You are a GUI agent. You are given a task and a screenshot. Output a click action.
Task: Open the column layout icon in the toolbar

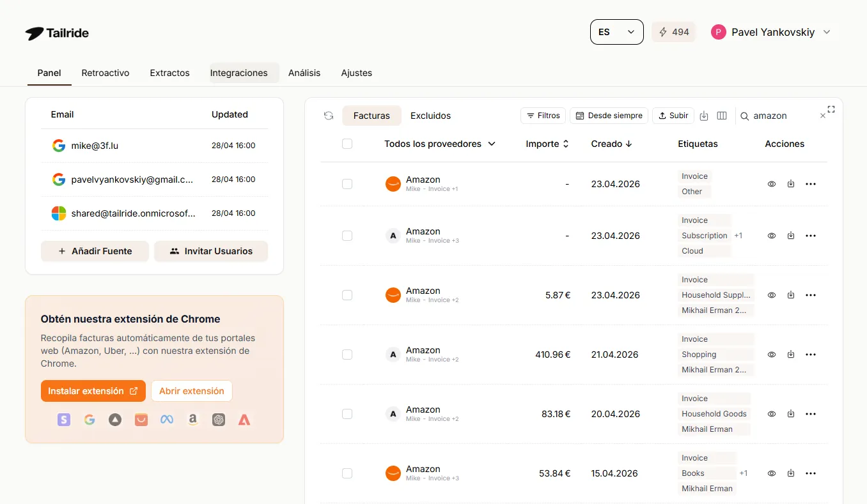pyautogui.click(x=722, y=116)
